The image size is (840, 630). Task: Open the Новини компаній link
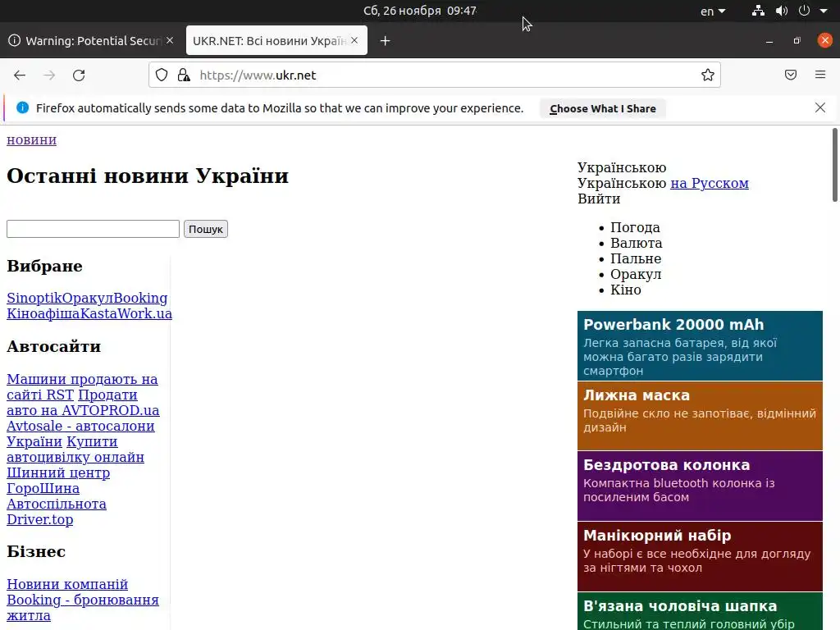coord(67,584)
